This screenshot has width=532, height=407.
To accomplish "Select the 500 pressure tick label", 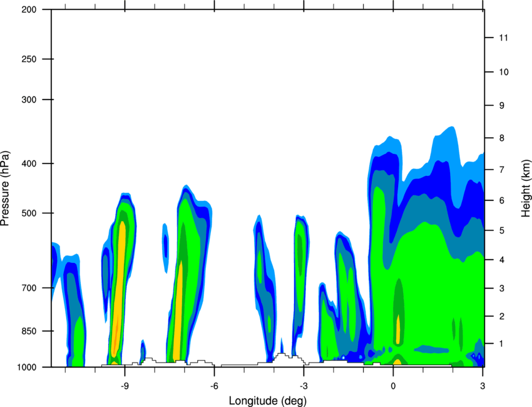I will point(29,213).
